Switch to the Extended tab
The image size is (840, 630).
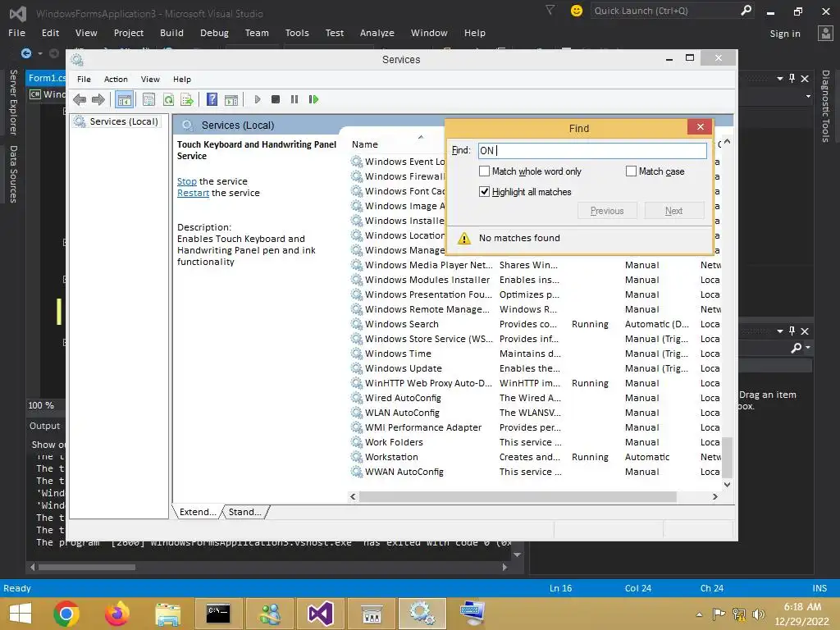tap(197, 512)
